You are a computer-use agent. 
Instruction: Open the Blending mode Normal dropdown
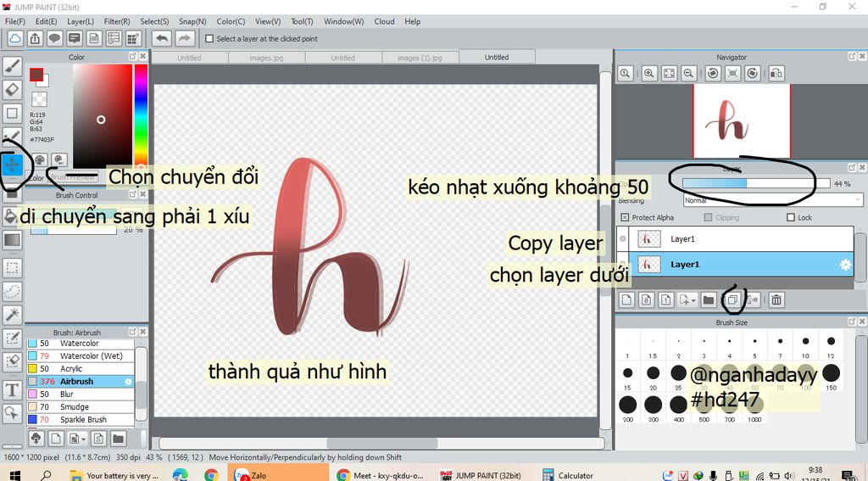pos(773,200)
